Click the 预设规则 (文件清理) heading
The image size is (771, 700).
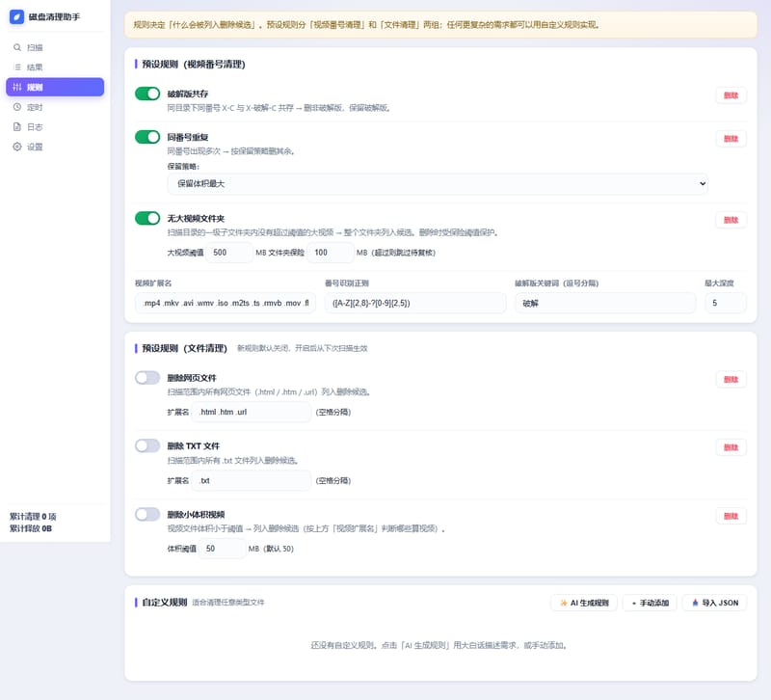pyautogui.click(x=184, y=348)
